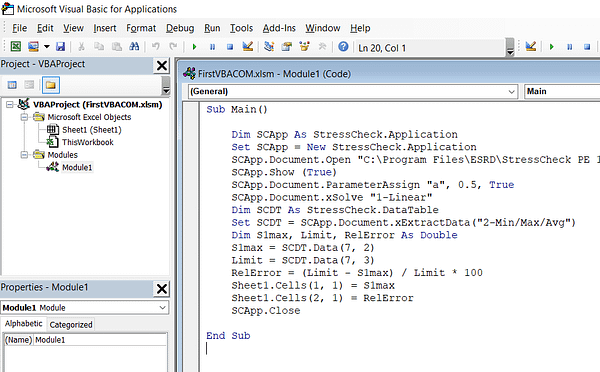Close the Properties - Module1 panel

click(161, 289)
